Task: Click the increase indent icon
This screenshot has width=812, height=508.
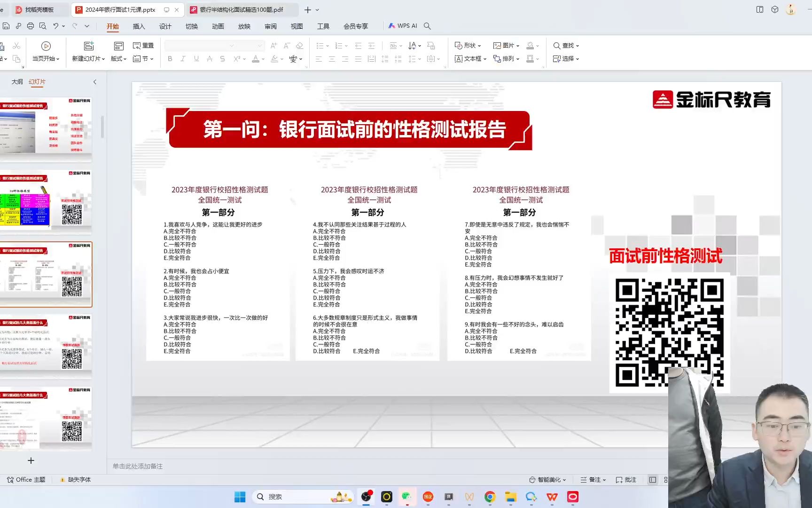Action: point(371,46)
